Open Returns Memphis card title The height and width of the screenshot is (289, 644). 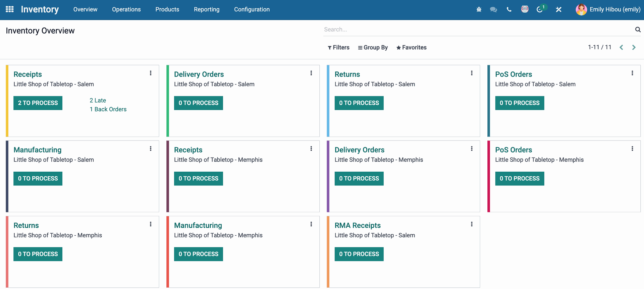pyautogui.click(x=26, y=225)
